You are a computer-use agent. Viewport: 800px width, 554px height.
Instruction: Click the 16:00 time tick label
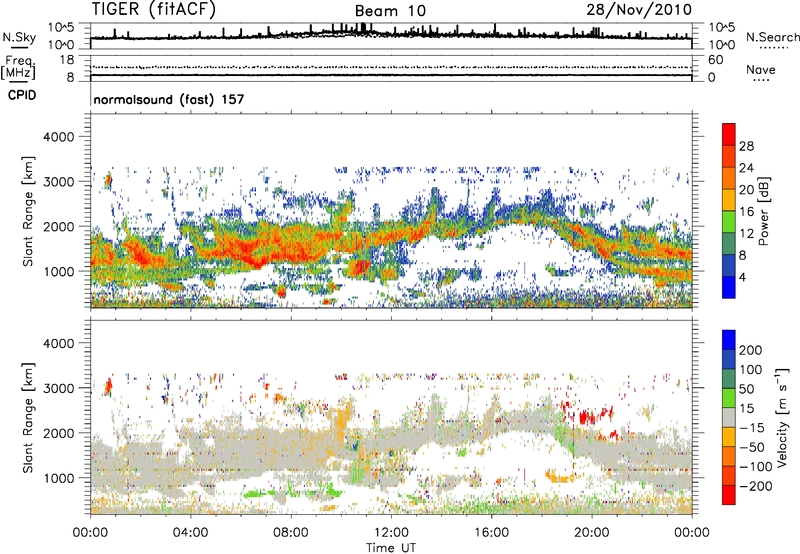click(491, 533)
